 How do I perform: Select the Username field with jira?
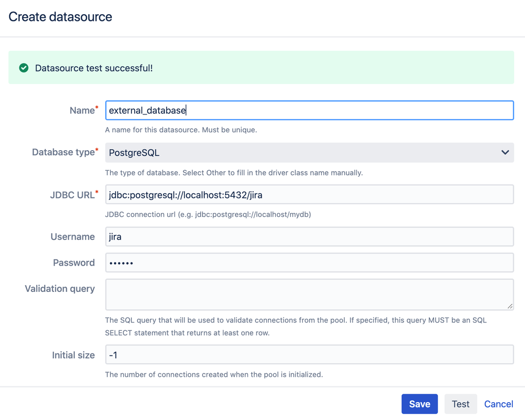pos(309,237)
